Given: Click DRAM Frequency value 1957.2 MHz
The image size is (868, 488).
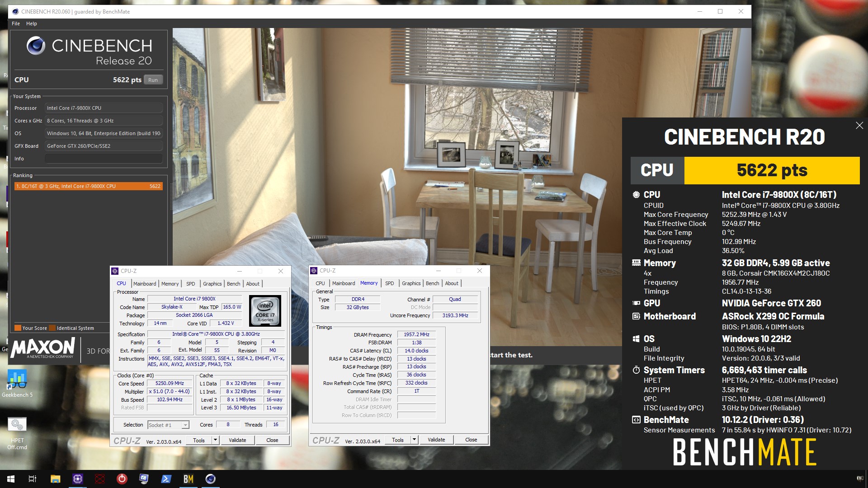Looking at the screenshot, I should pos(416,334).
